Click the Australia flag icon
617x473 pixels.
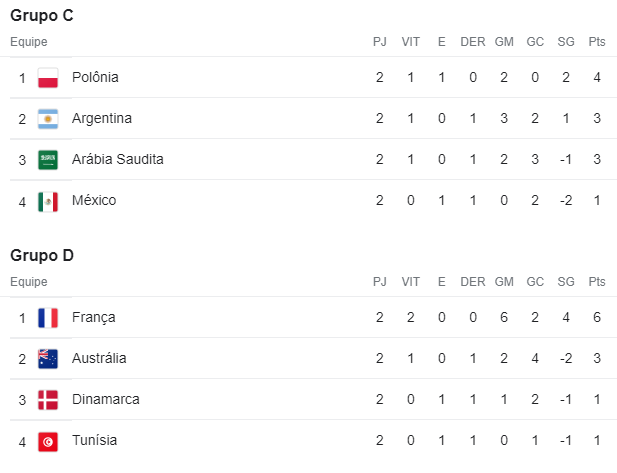coord(48,359)
